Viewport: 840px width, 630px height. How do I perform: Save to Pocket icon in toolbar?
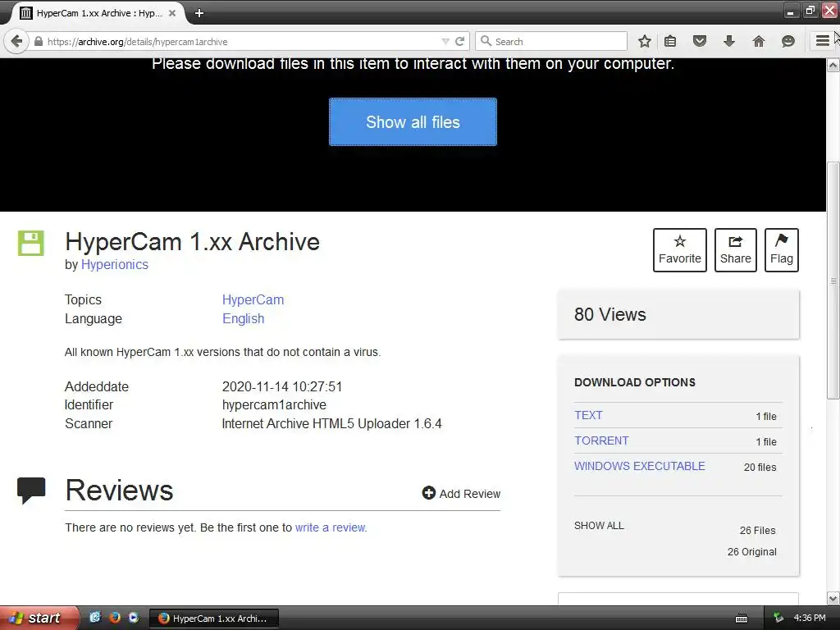(x=700, y=41)
